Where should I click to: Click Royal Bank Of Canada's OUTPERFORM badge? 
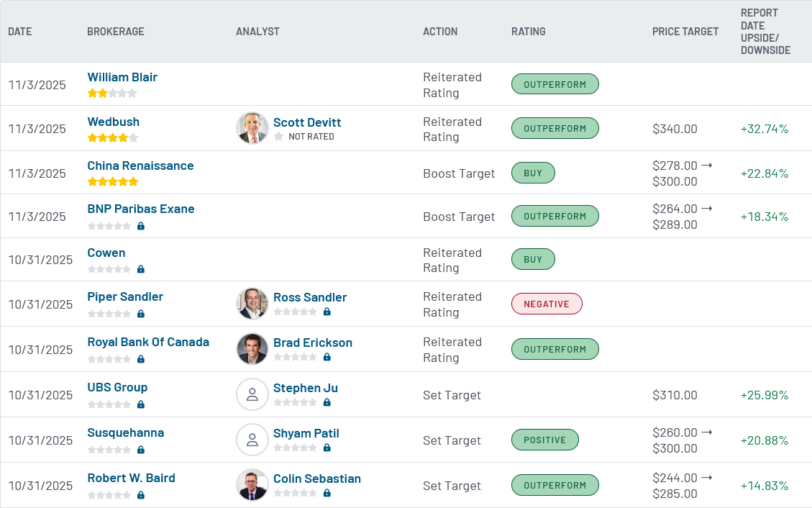555,349
